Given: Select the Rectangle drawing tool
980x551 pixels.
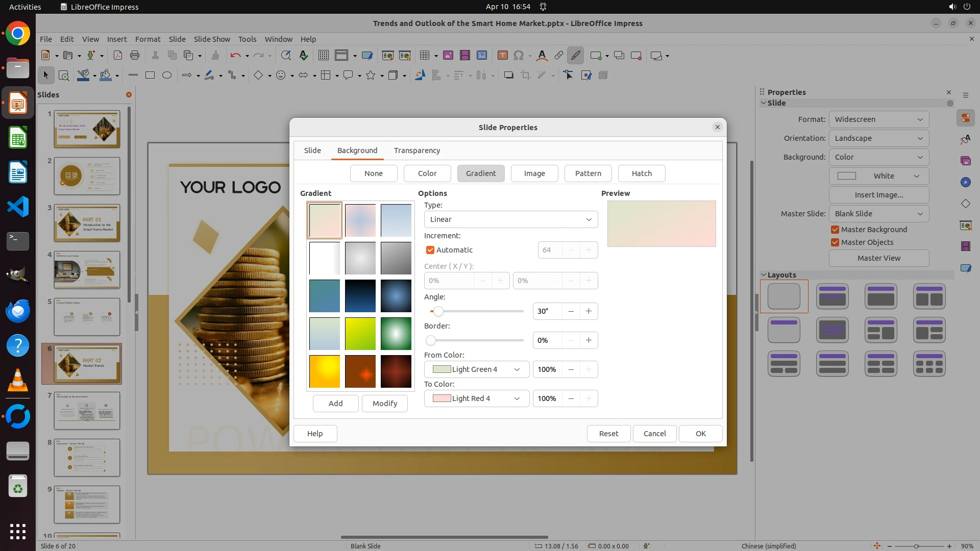Looking at the screenshot, I should (x=150, y=76).
